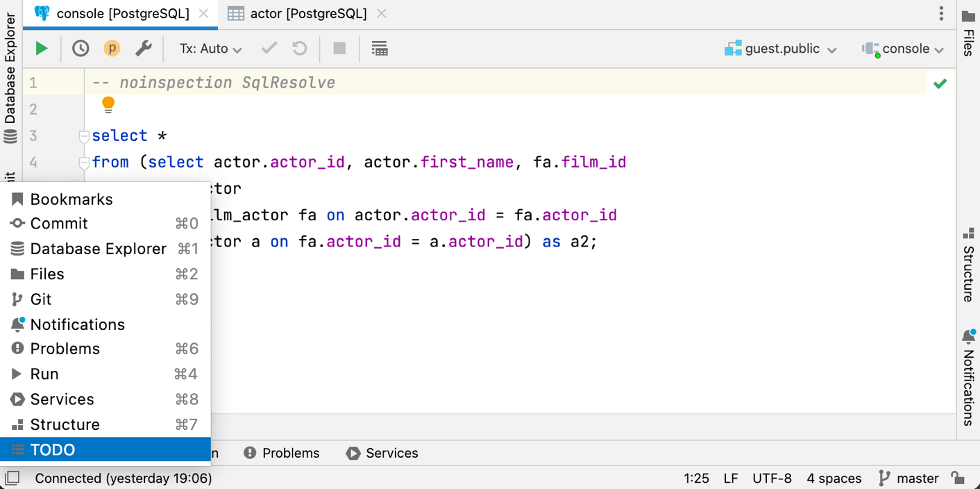
Task: Open the guest.public schema dropdown
Action: click(x=781, y=49)
